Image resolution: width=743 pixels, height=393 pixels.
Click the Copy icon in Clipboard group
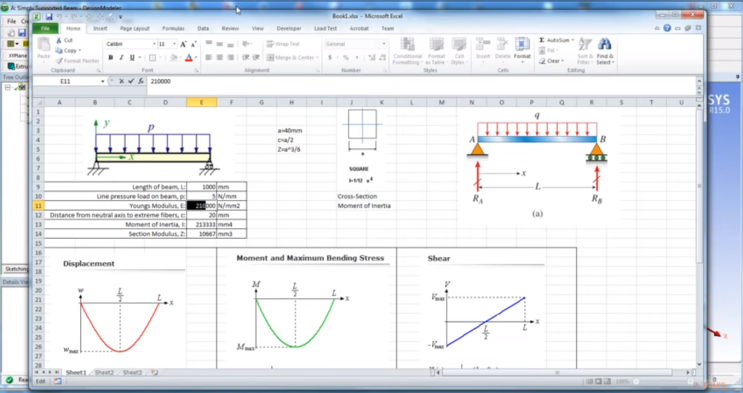tap(59, 50)
